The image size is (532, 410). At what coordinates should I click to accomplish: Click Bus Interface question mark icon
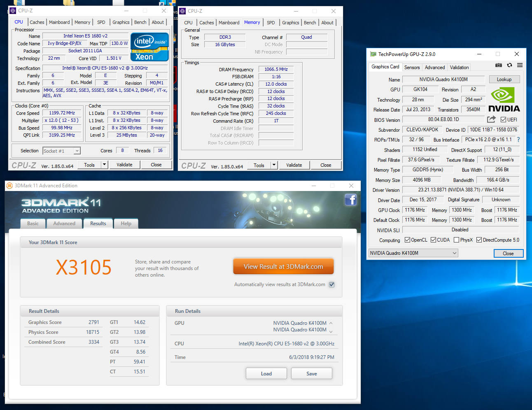point(518,140)
